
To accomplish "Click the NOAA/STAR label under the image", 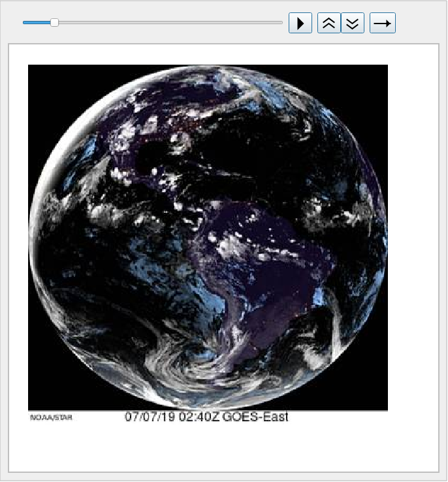I will click(x=51, y=417).
